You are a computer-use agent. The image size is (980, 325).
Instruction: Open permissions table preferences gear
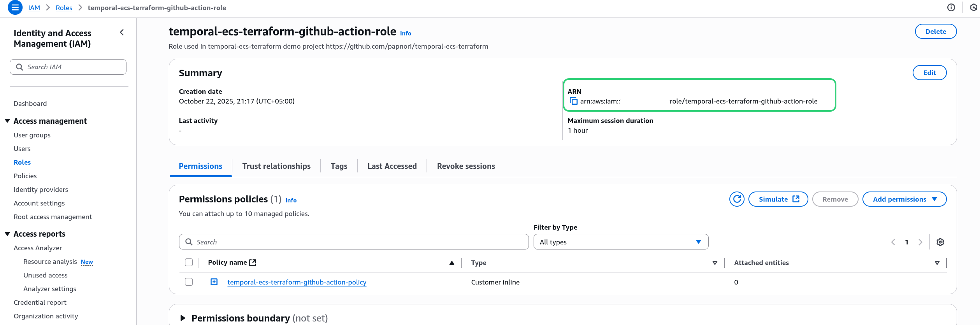tap(940, 242)
